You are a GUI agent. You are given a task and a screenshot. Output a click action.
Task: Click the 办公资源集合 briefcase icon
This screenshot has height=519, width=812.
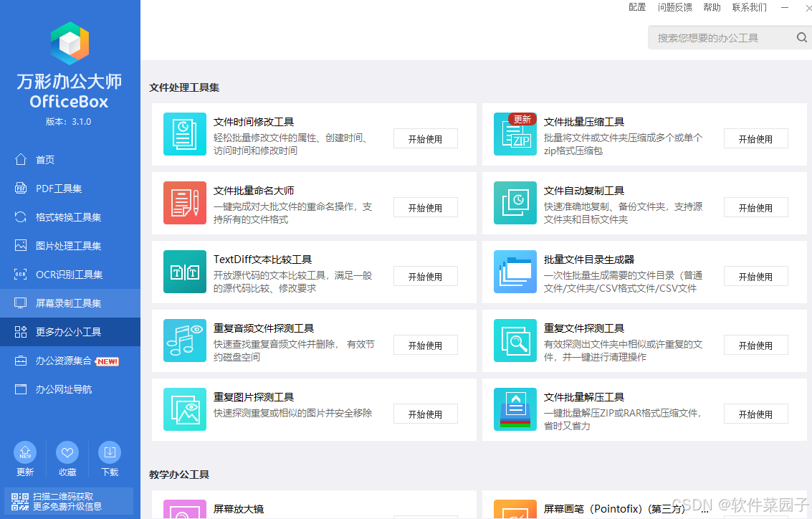pos(21,361)
